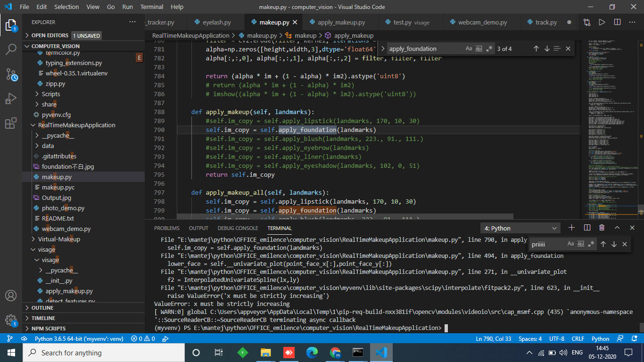Open the Run and Debug view
Viewport: 644px width, 362px height.
11,99
